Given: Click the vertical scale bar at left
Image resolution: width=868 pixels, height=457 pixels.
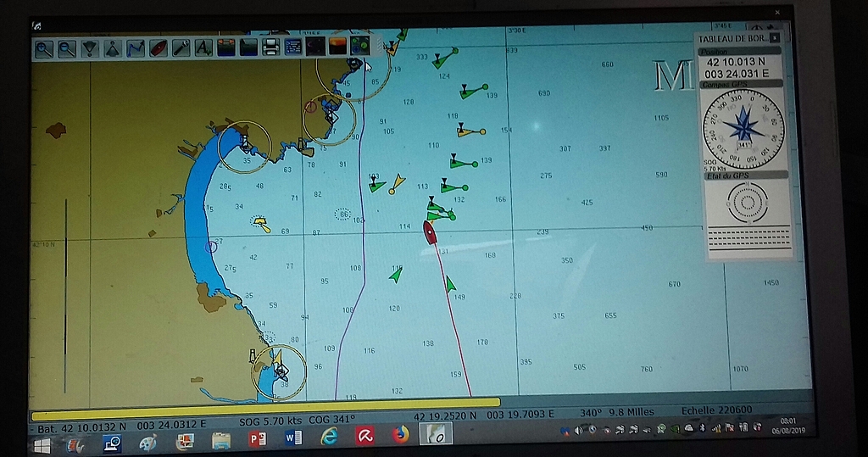Looking at the screenshot, I should tap(65, 296).
